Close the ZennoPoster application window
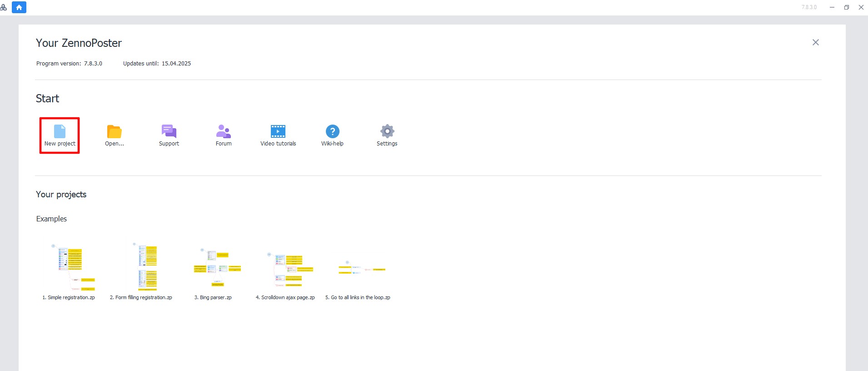Screen dimensions: 868x371 click(861, 7)
